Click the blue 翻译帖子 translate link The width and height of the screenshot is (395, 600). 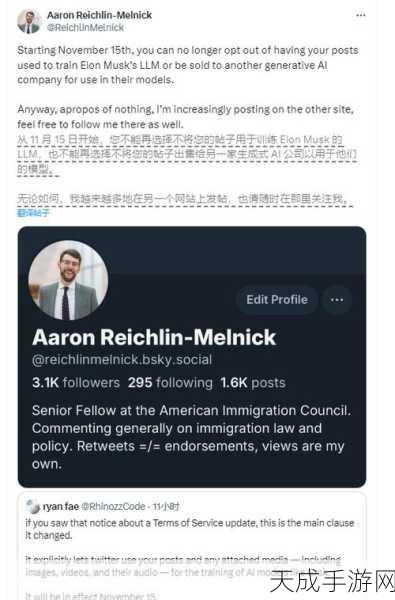click(33, 213)
